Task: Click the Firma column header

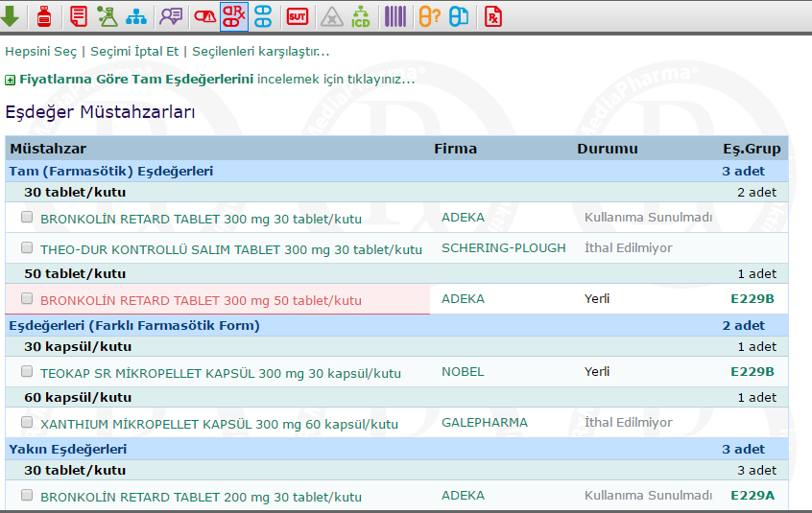Action: click(455, 149)
